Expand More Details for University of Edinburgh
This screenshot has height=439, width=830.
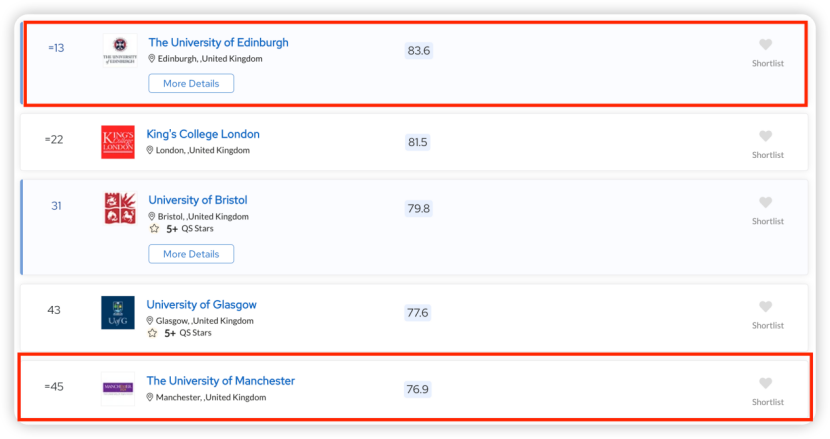pos(191,84)
